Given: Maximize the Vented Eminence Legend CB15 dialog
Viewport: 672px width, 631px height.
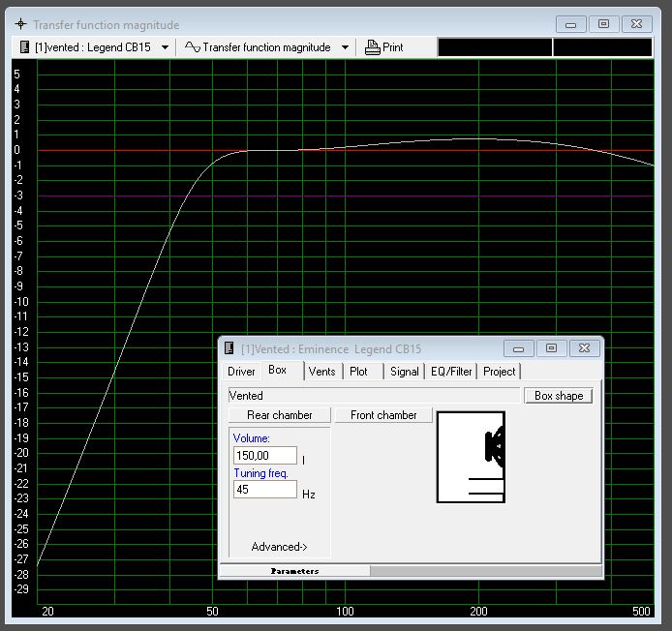Looking at the screenshot, I should (551, 348).
